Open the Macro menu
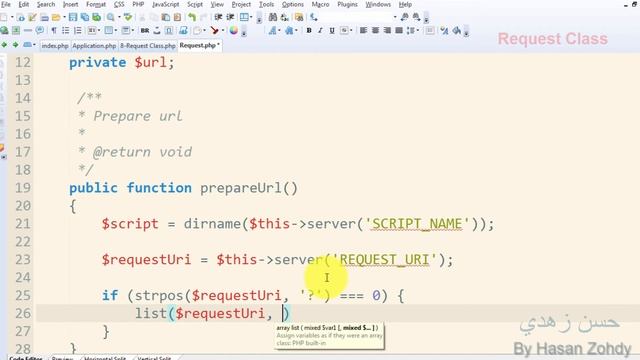 pyautogui.click(x=320, y=4)
